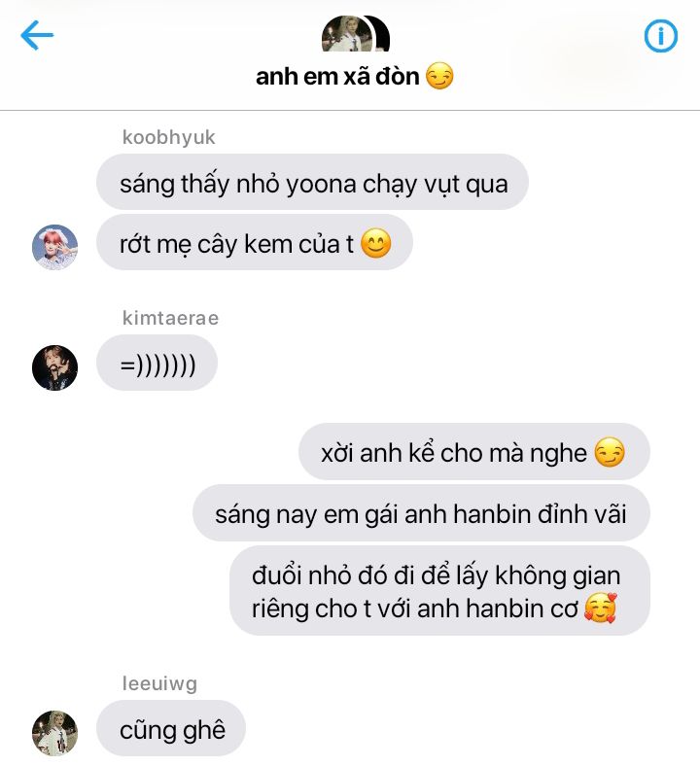Image resolution: width=700 pixels, height=766 pixels.
Task: Select the leeuiwg sender name
Action: pos(159,684)
